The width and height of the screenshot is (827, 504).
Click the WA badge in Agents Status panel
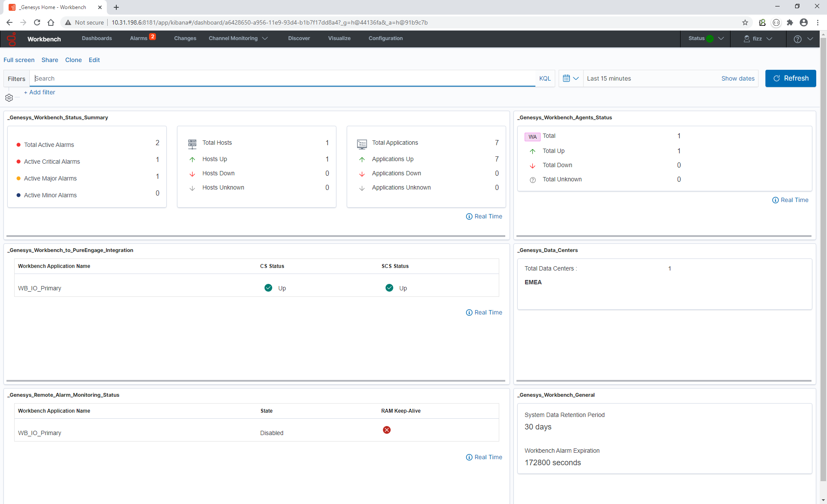533,137
